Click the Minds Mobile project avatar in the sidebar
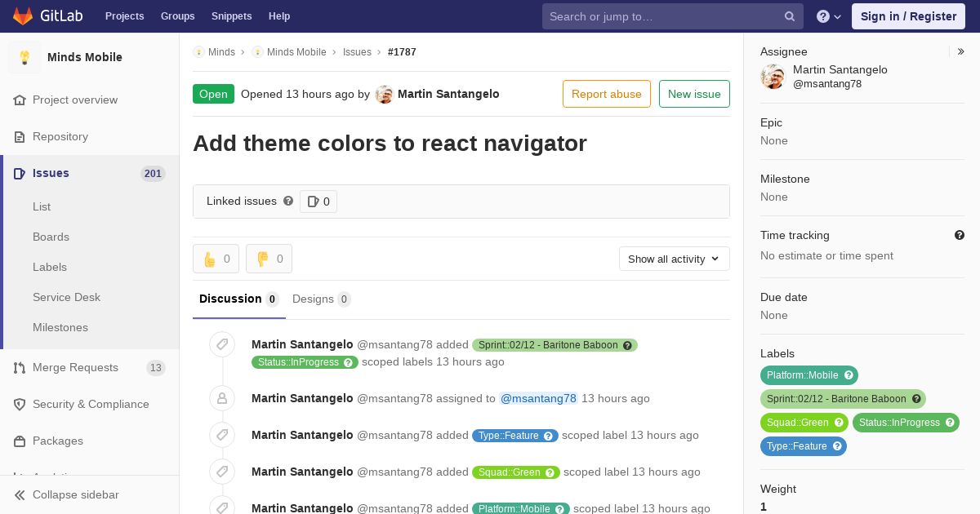Screen dimensions: 980x514 24,57
